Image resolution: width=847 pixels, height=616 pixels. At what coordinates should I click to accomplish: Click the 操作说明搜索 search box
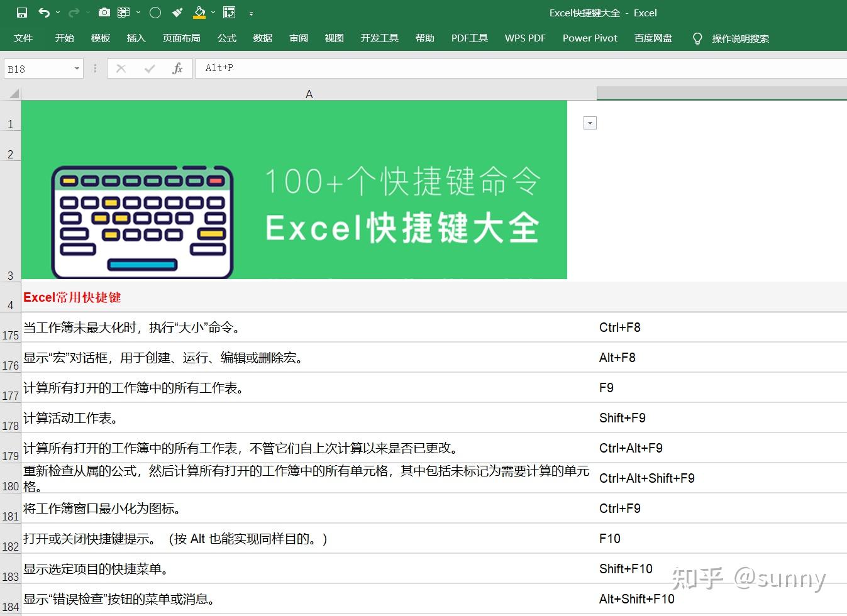(741, 39)
